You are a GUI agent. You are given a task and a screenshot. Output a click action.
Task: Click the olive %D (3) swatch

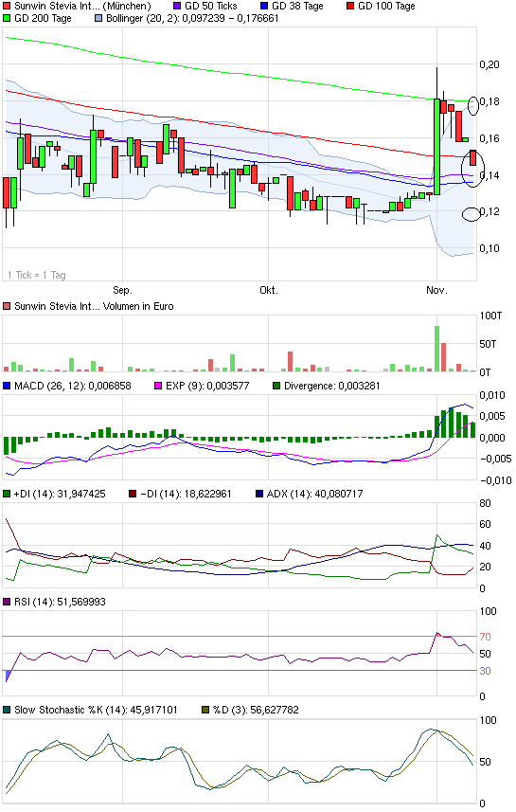pyautogui.click(x=205, y=711)
